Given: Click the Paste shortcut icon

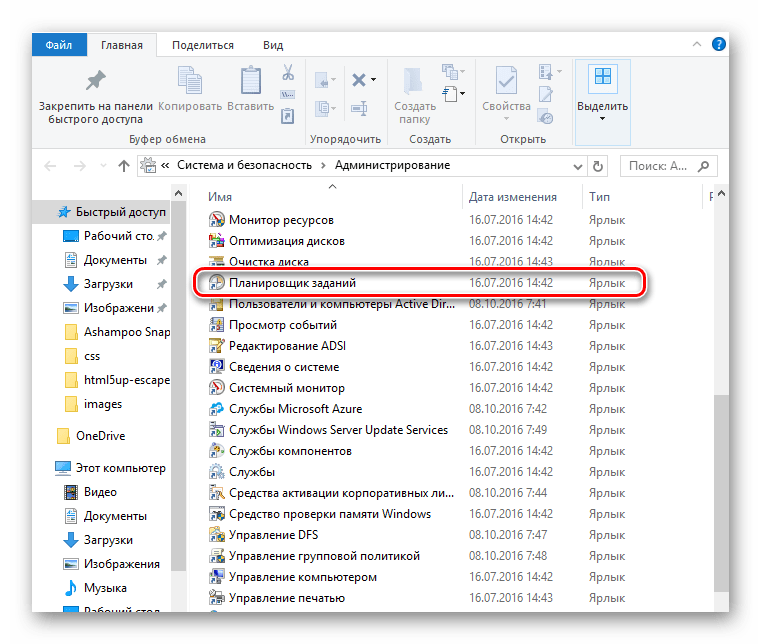Looking at the screenshot, I should coord(288,116).
